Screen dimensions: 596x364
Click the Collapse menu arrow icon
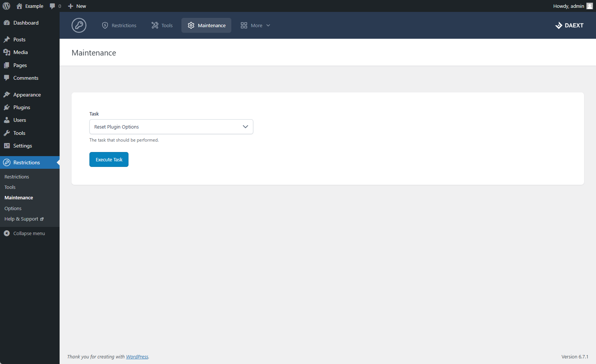click(x=7, y=233)
